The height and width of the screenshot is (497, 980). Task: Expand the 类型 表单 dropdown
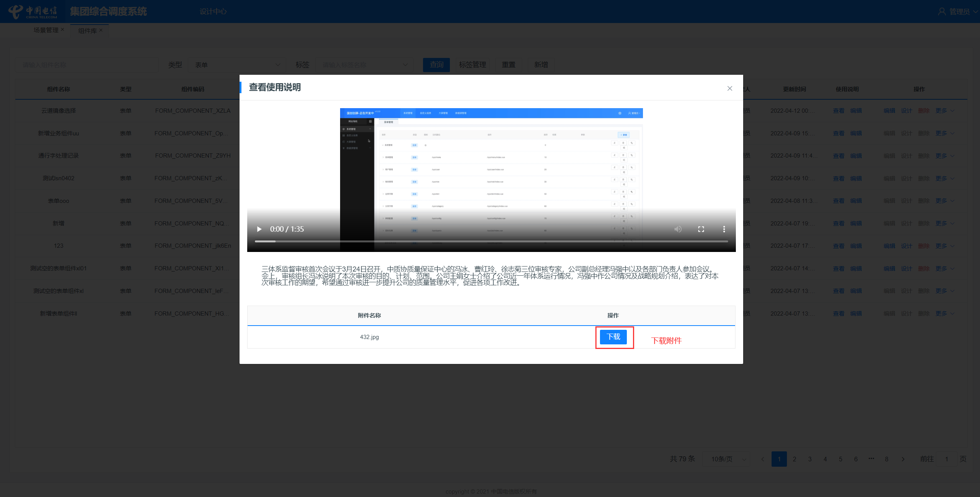tap(237, 65)
